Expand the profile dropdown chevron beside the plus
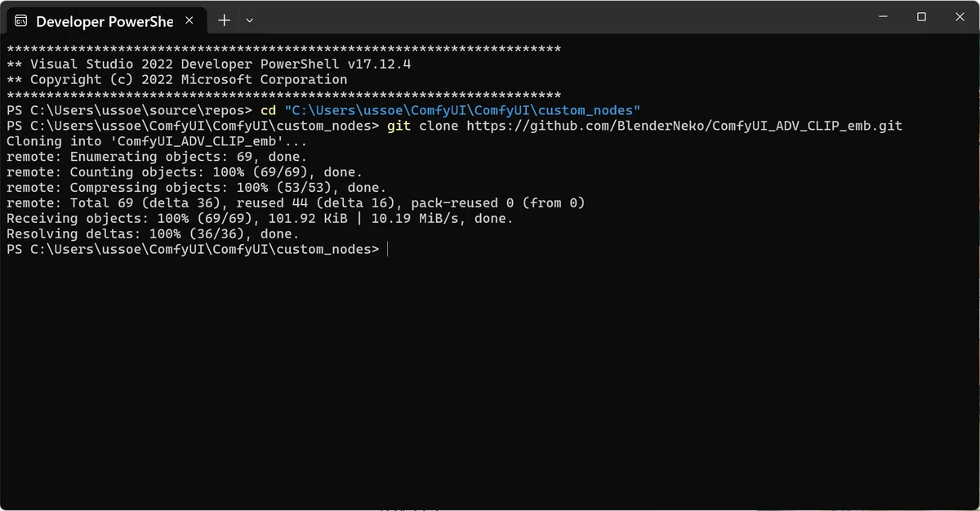This screenshot has width=980, height=511. 250,20
